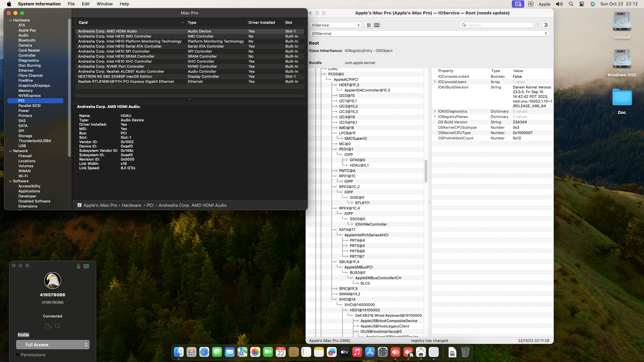Screen dimensions: 644x362
Task: Expand the IOKitDiagnostics dictionary row
Action: point(435,111)
